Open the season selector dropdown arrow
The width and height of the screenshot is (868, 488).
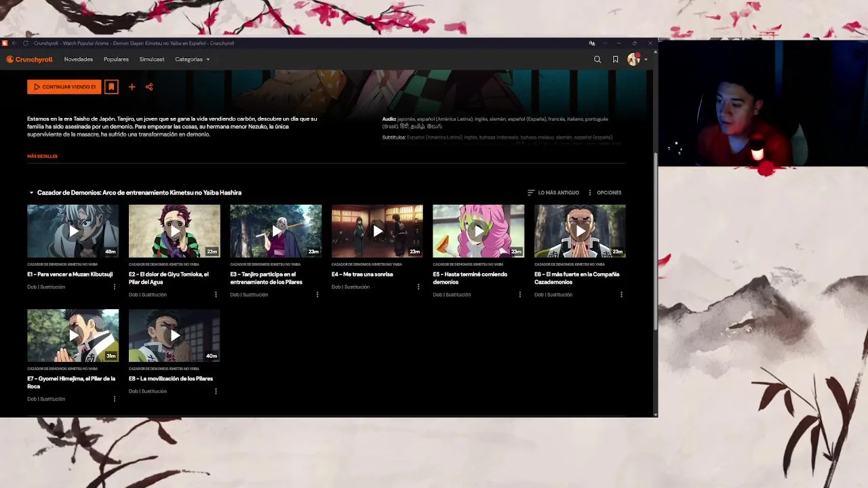[x=31, y=192]
